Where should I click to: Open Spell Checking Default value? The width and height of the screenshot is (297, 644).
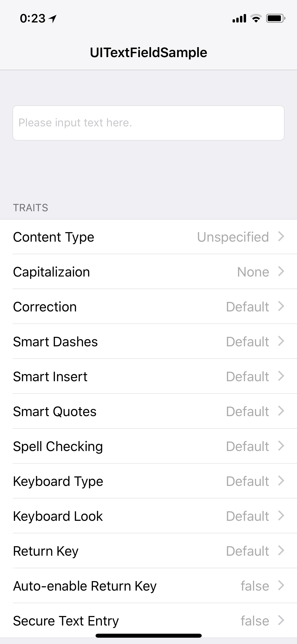click(x=247, y=446)
